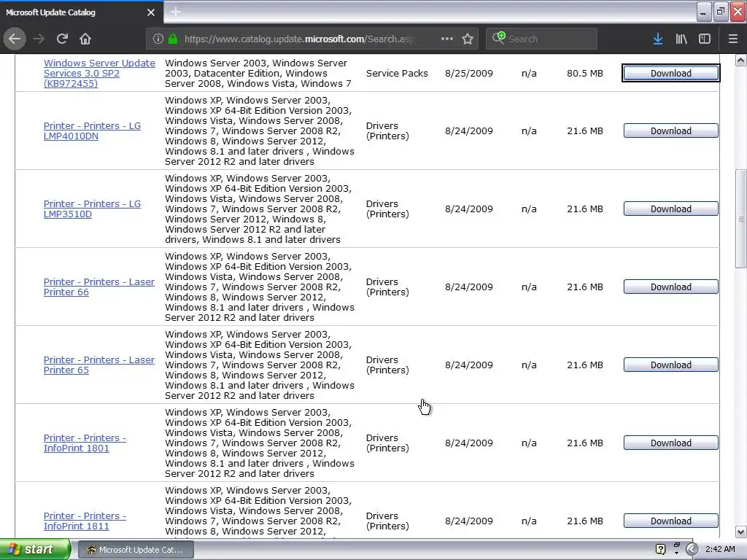
Task: Open Laser Printer 65 link
Action: click(99, 365)
